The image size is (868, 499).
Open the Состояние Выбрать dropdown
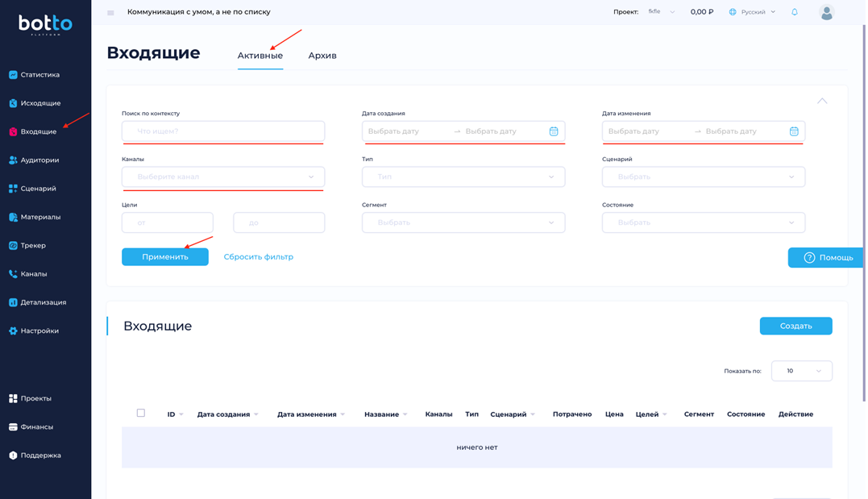tap(704, 222)
